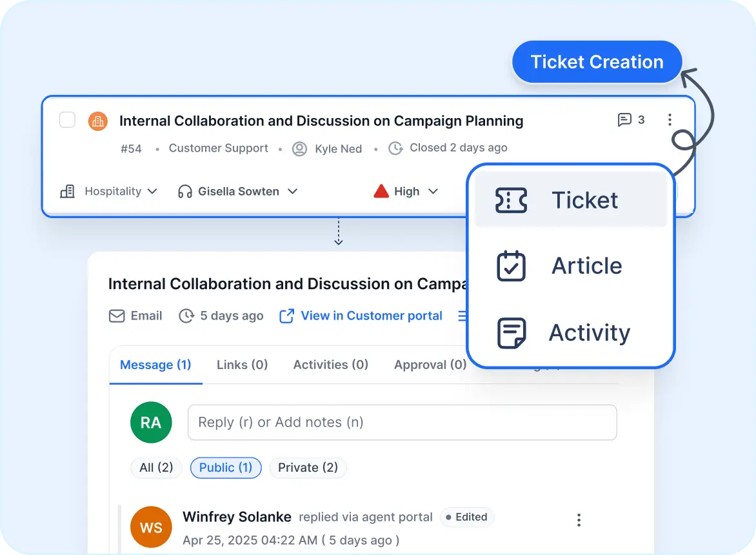Viewport: 756px width, 555px height.
Task: Click the orange company avatar on ticket #54
Action: pyautogui.click(x=97, y=121)
